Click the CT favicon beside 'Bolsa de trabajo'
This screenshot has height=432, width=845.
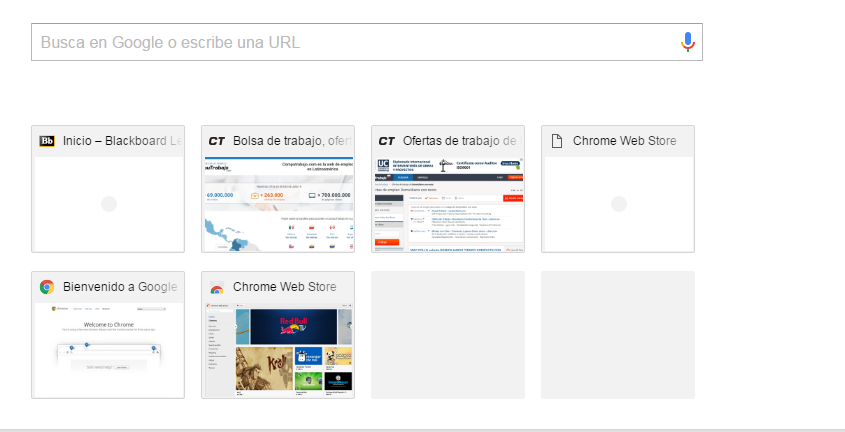[x=216, y=141]
